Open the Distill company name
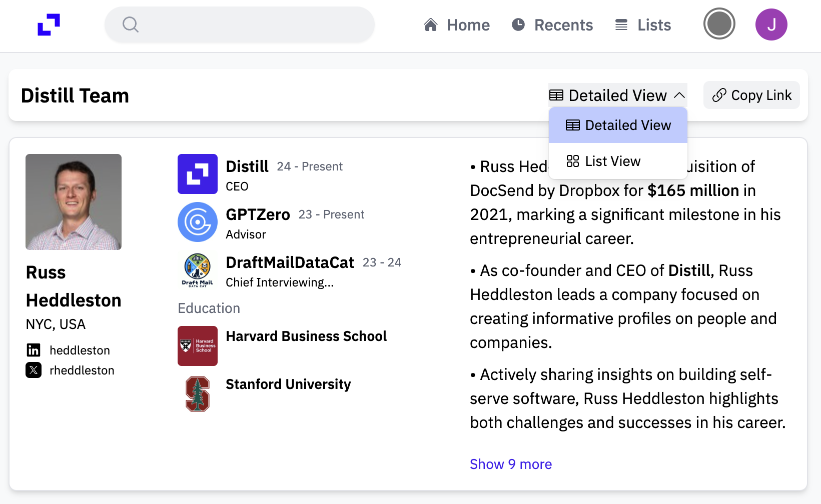Screen dimensions: 821x504 [247, 166]
